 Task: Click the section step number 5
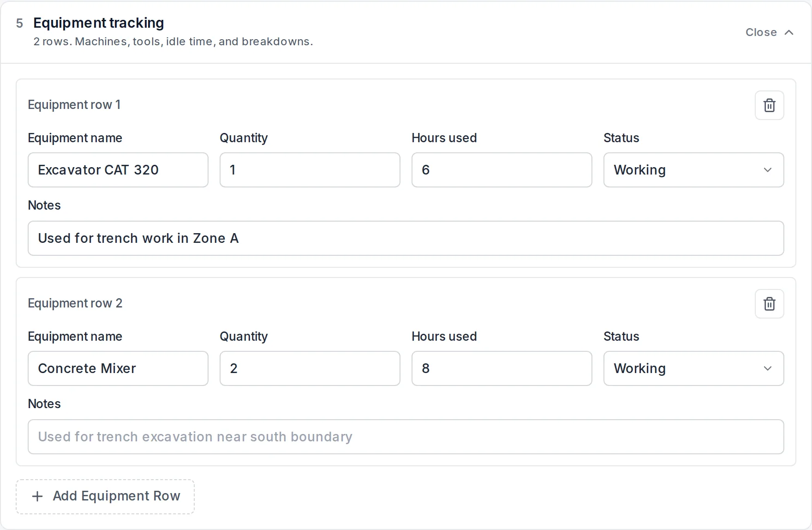19,23
